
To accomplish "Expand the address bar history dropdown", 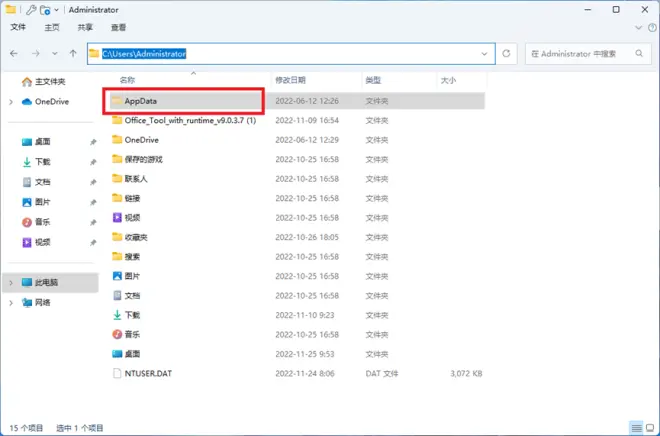I will [x=484, y=53].
